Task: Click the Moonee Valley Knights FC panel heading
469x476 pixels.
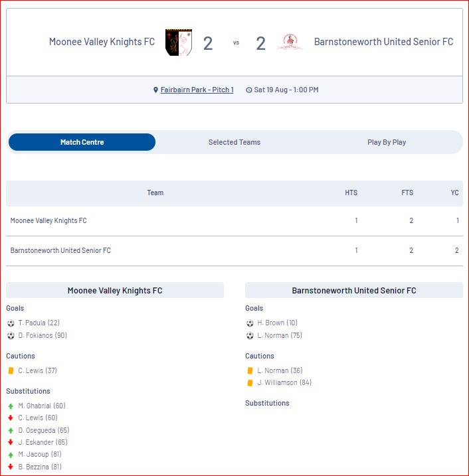Action: [115, 291]
